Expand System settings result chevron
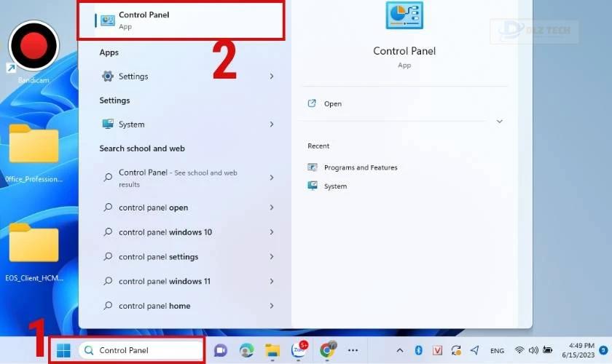The width and height of the screenshot is (612, 364). tap(272, 124)
